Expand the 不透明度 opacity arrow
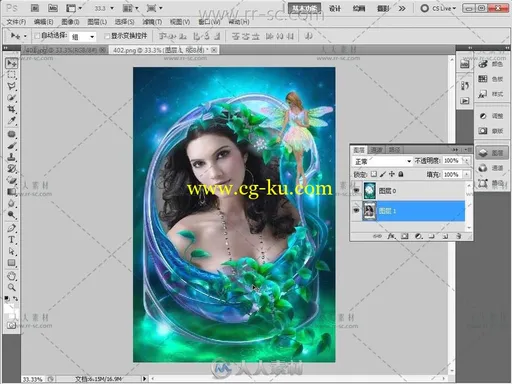 tap(467, 161)
